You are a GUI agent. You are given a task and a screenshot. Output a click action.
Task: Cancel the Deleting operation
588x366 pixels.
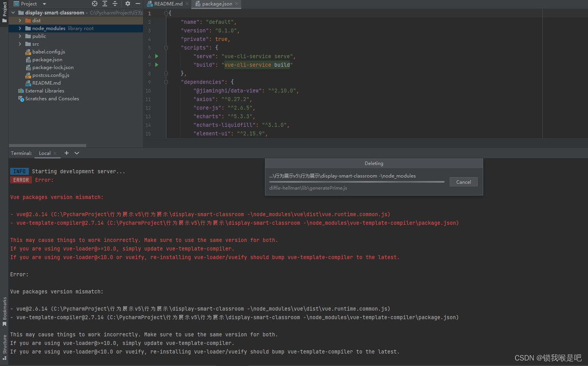click(x=464, y=182)
